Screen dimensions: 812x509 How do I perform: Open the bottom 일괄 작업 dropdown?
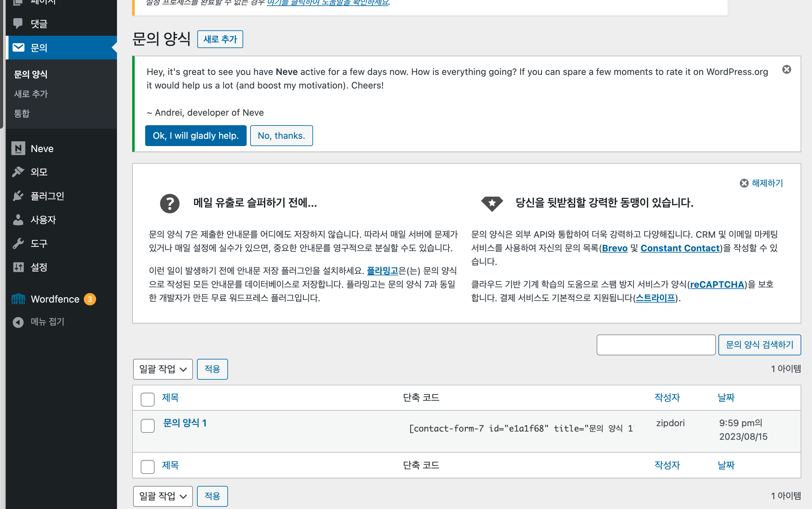pyautogui.click(x=163, y=496)
